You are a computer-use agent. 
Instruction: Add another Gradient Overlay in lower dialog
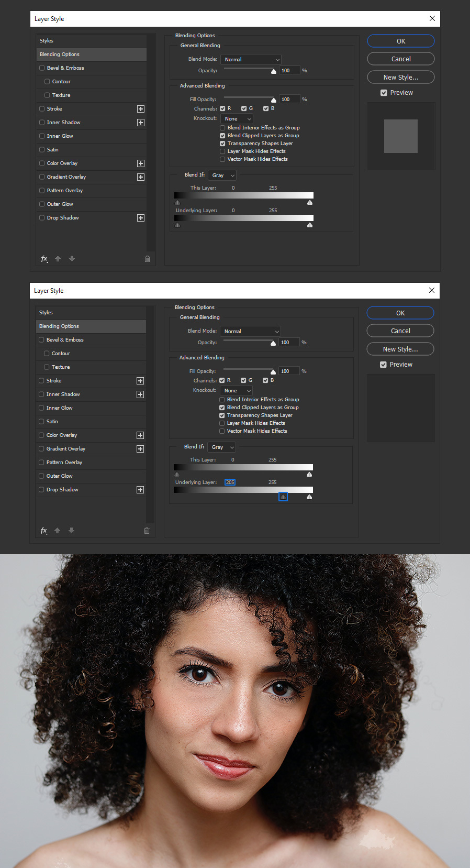tap(140, 449)
